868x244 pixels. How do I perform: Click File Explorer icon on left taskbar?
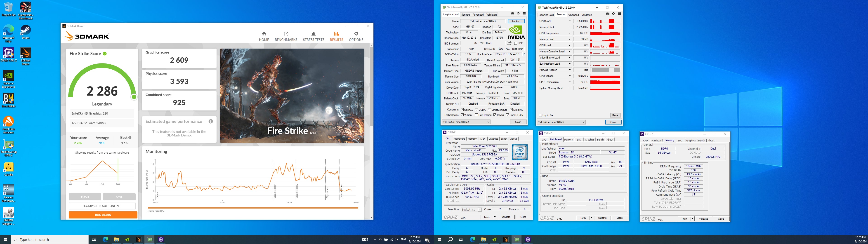pos(116,240)
